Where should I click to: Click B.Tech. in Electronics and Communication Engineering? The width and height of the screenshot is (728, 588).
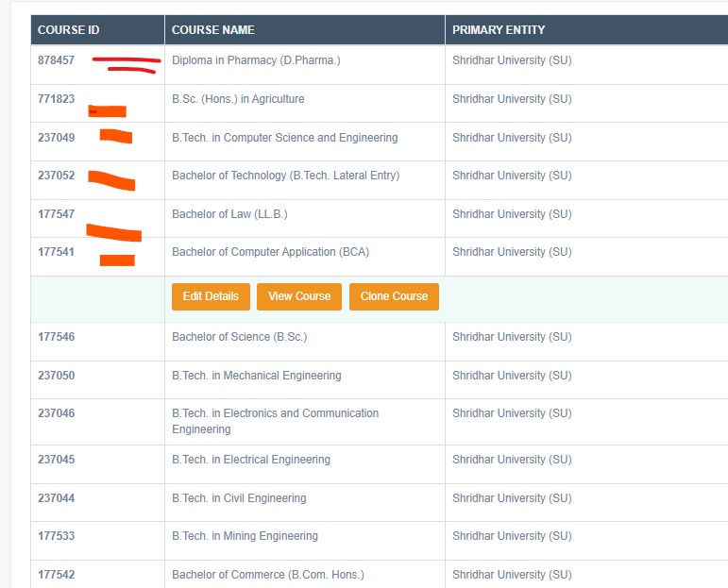point(275,421)
